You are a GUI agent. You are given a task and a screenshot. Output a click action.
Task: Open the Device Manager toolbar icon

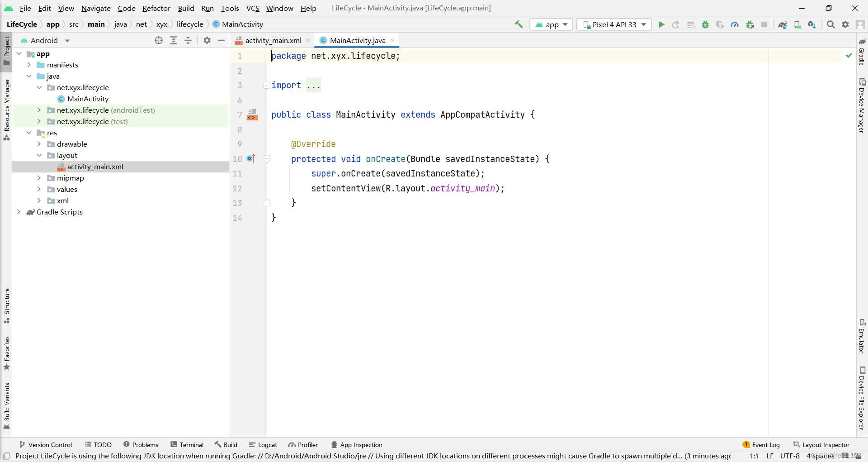click(x=797, y=24)
